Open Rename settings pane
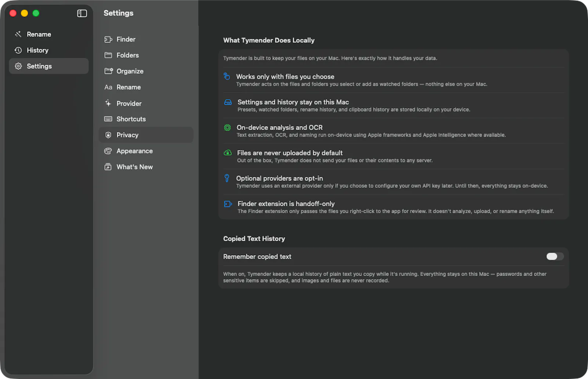Image resolution: width=588 pixels, height=379 pixels. click(x=146, y=87)
